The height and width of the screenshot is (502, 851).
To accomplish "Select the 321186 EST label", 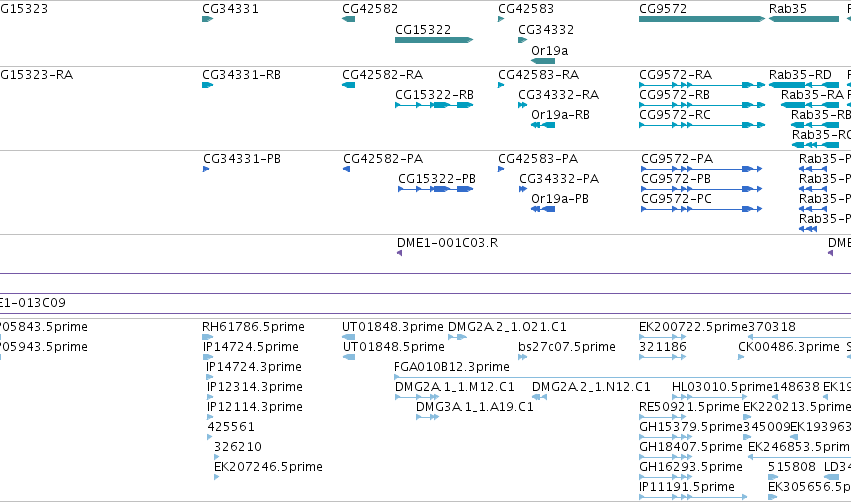I will coord(663,347).
